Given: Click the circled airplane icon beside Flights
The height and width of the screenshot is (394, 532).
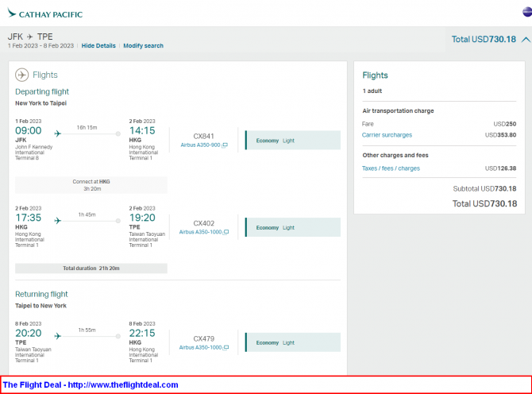Looking at the screenshot, I should [x=22, y=75].
